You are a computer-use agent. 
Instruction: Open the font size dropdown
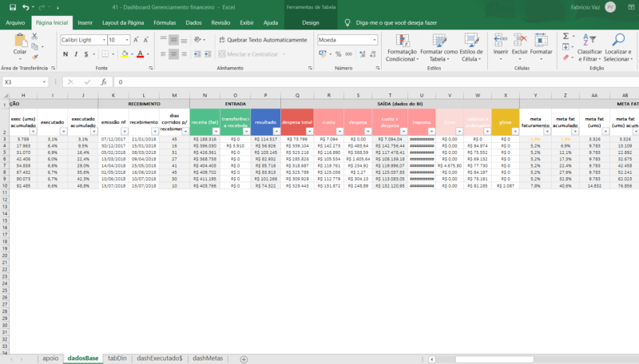127,40
